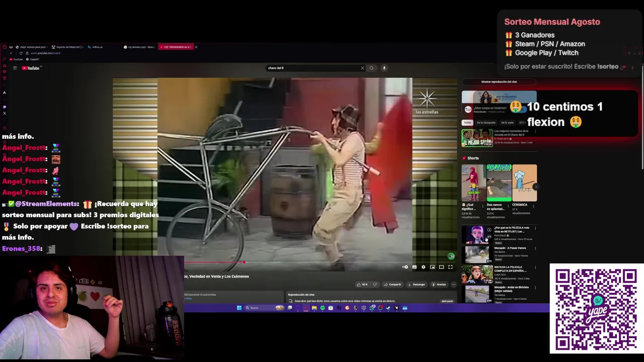Switch to the 'my domines para' tab

[140, 47]
